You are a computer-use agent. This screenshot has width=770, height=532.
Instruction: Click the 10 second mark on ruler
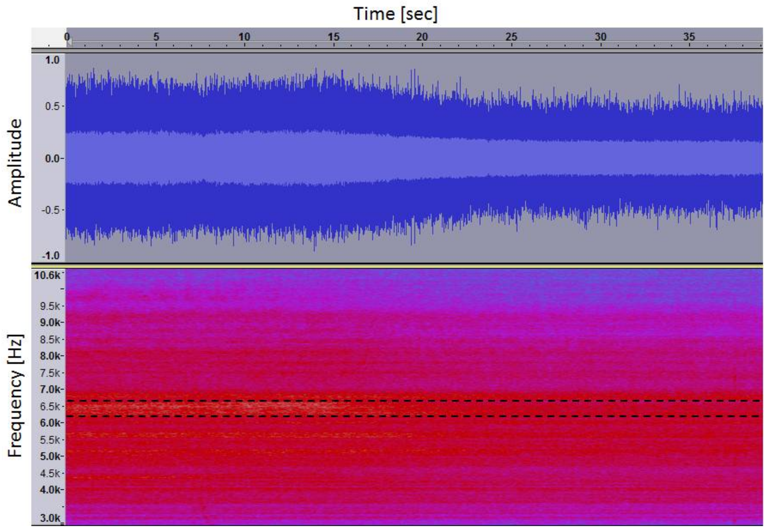(x=244, y=37)
